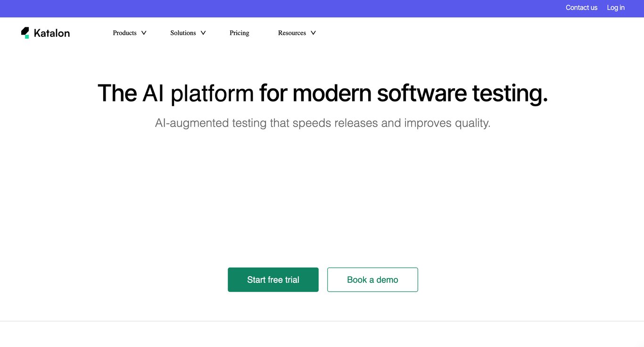The image size is (644, 347).
Task: Expand the Solutions dropdown chevron
Action: pos(203,33)
